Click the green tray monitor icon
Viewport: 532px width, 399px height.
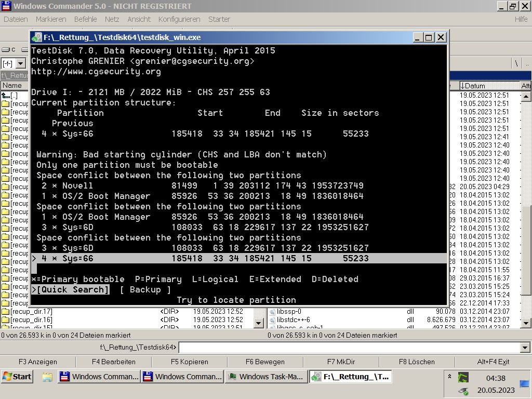(x=463, y=377)
